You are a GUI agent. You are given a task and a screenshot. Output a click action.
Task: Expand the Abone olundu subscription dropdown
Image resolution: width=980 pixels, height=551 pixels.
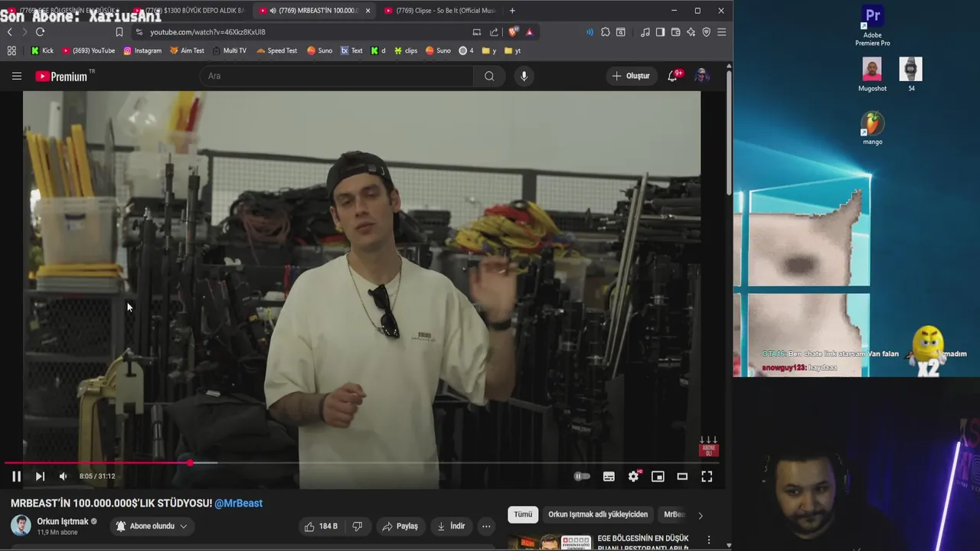[x=152, y=526]
